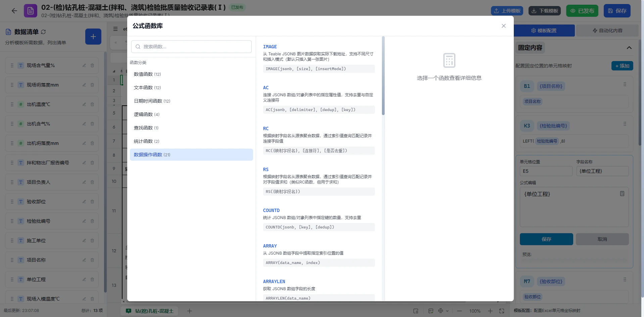Image resolution: width=644 pixels, height=317 pixels.
Task: Add a new data item with plus button
Action: click(93, 37)
